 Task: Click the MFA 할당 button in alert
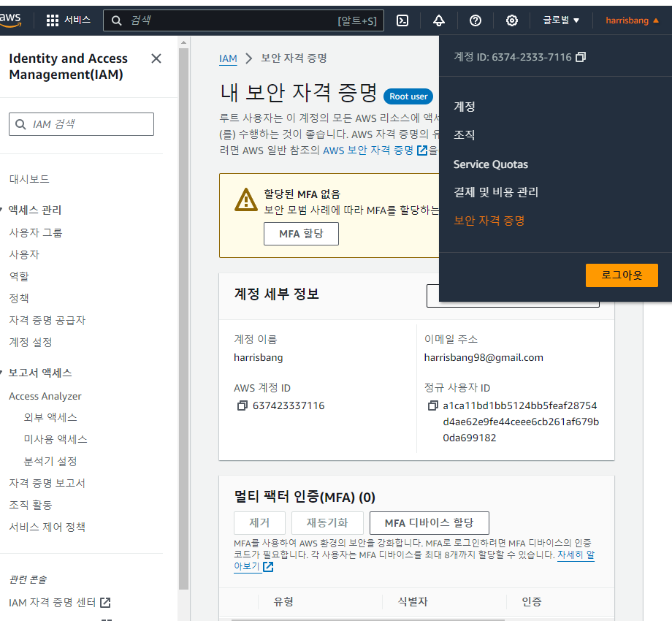pos(301,234)
